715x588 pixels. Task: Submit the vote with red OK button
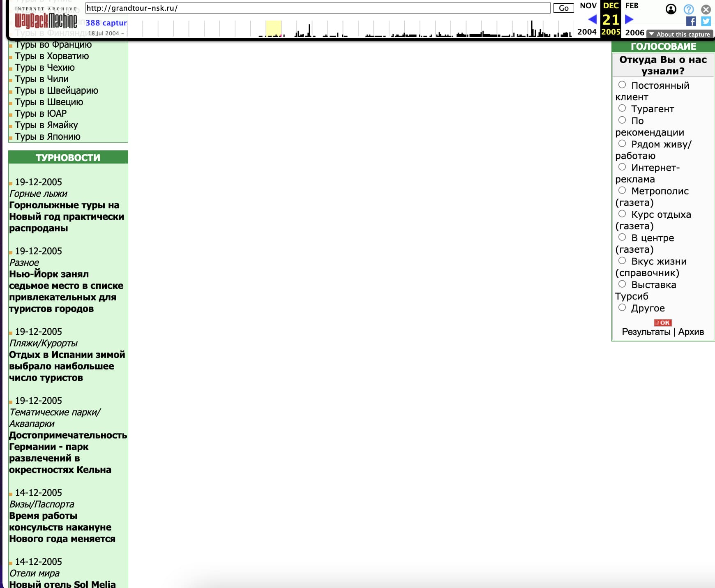click(x=663, y=323)
